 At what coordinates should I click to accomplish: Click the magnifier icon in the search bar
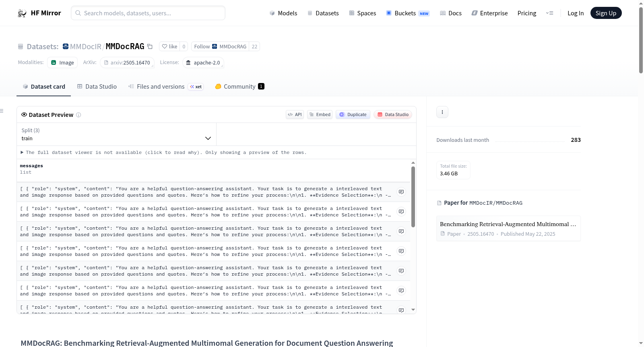pos(78,13)
